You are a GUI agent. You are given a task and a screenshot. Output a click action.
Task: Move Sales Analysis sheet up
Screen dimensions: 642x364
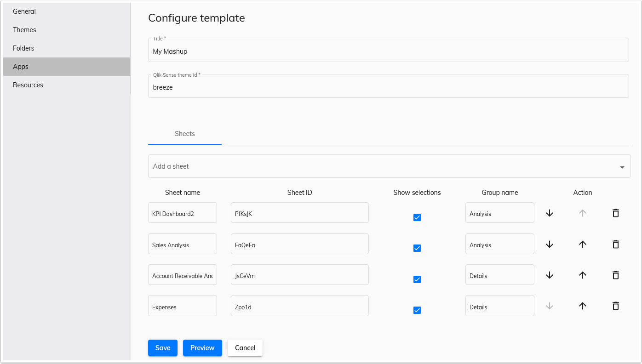tap(582, 244)
